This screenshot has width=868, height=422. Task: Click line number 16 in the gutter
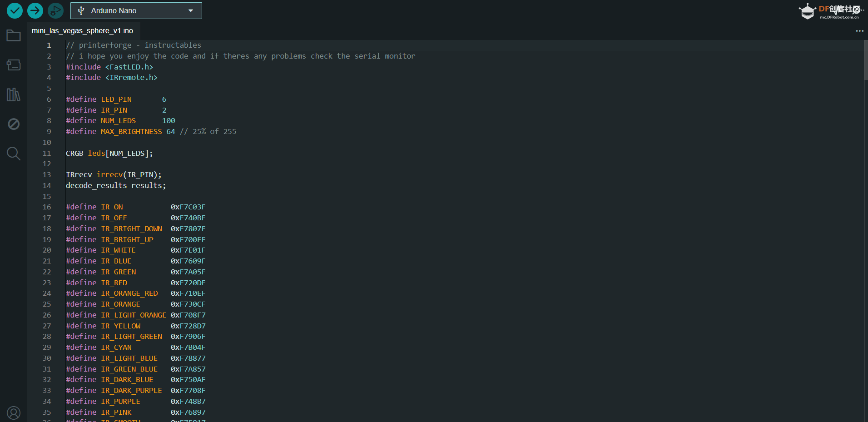point(47,207)
